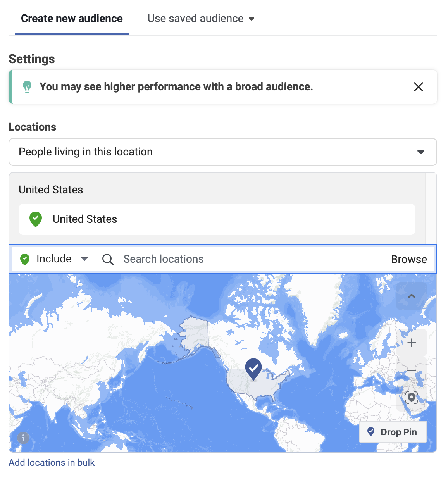Click the lightbulb tip icon
Screen dimensions: 448x479
(27, 87)
